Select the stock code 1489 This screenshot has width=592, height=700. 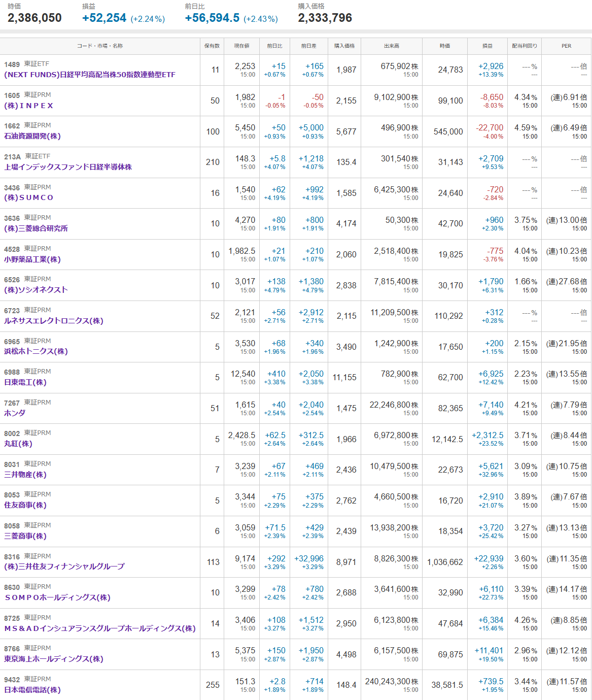12,64
